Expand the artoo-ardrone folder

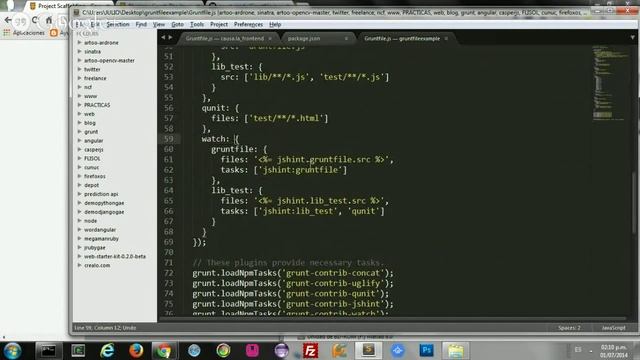tap(80, 42)
